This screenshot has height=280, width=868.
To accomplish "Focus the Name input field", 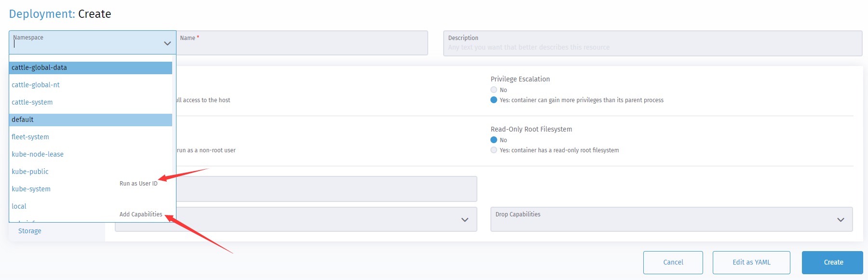I will tap(302, 43).
